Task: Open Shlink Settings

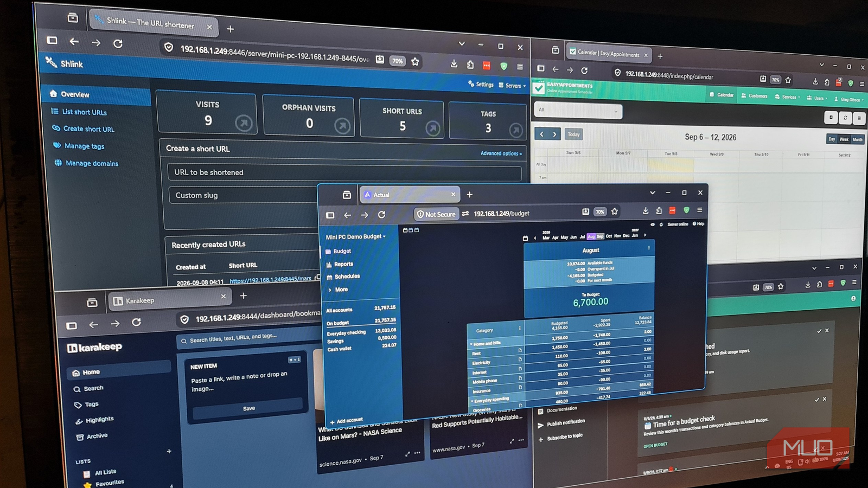Action: click(481, 84)
